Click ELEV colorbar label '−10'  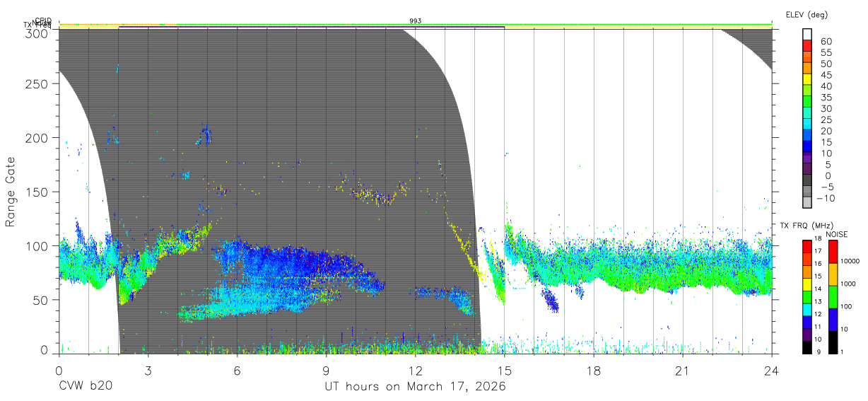826,198
